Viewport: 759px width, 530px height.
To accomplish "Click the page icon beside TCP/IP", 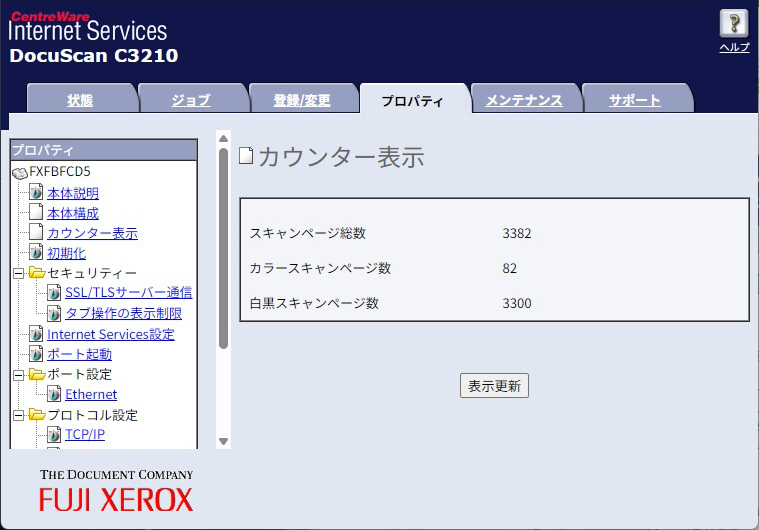I will click(54, 434).
